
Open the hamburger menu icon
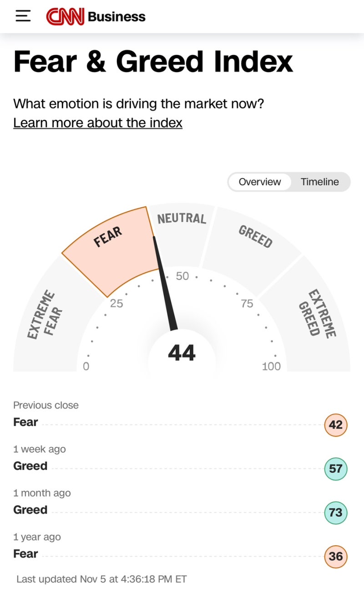(23, 16)
